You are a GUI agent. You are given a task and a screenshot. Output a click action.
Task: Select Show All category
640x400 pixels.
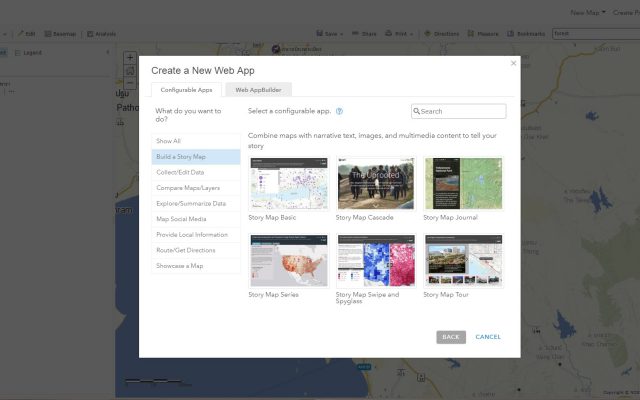(196, 141)
